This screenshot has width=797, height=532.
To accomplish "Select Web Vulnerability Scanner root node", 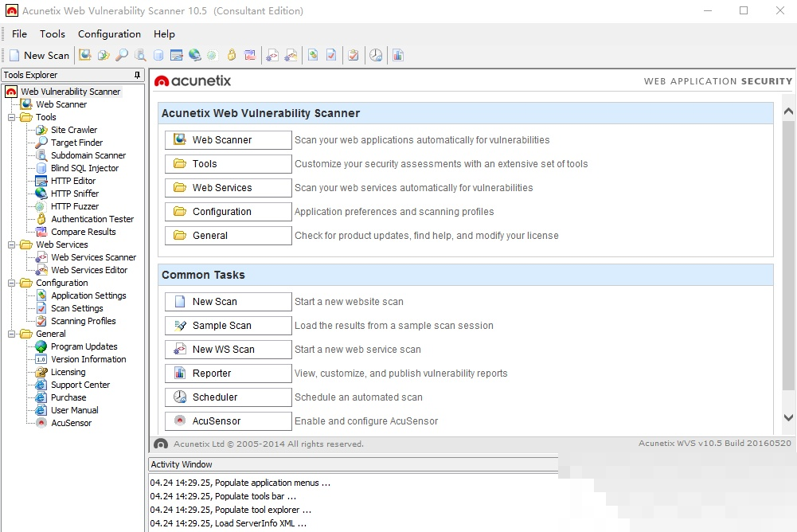I will click(71, 92).
